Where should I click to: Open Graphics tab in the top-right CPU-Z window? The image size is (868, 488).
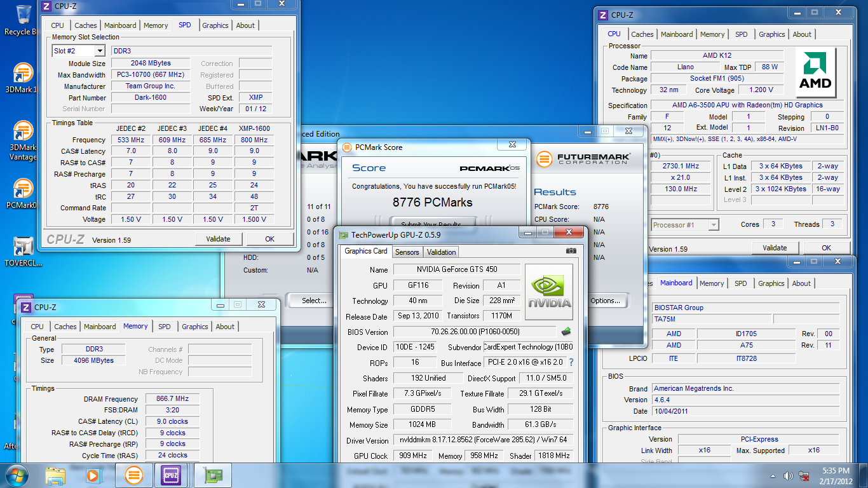click(771, 34)
